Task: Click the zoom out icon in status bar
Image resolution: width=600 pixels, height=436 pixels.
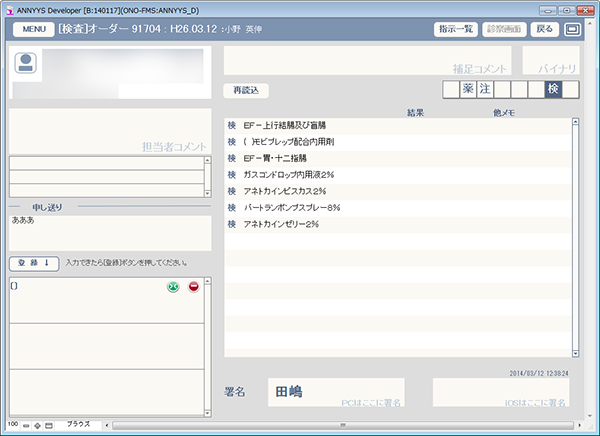Action: pyautogui.click(x=25, y=425)
